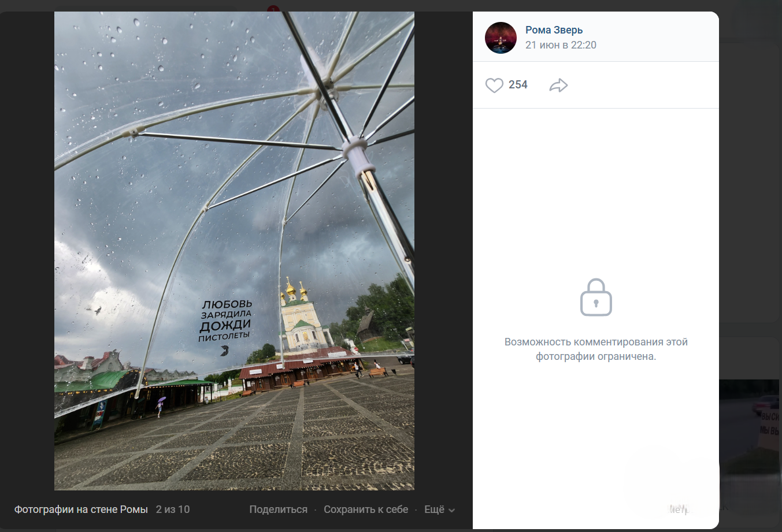Image resolution: width=782 pixels, height=532 pixels.
Task: Open Рома Зверь's round profile avatar
Action: point(501,38)
